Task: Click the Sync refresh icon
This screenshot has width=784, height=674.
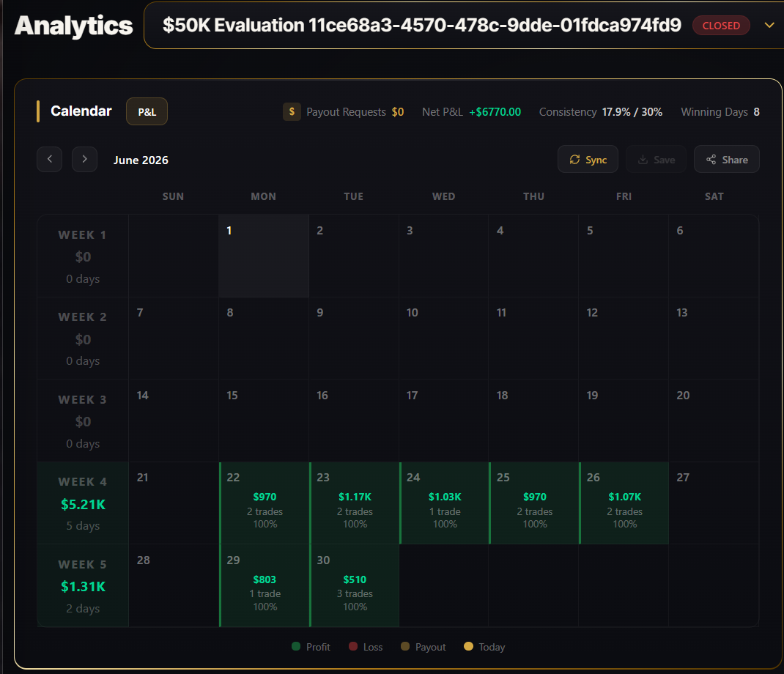Action: pos(574,160)
